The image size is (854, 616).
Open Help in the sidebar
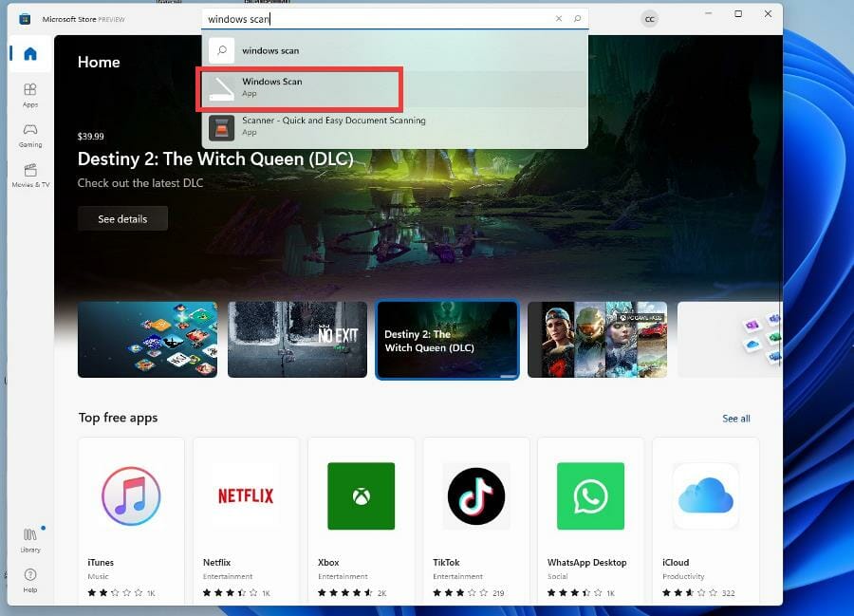click(30, 580)
